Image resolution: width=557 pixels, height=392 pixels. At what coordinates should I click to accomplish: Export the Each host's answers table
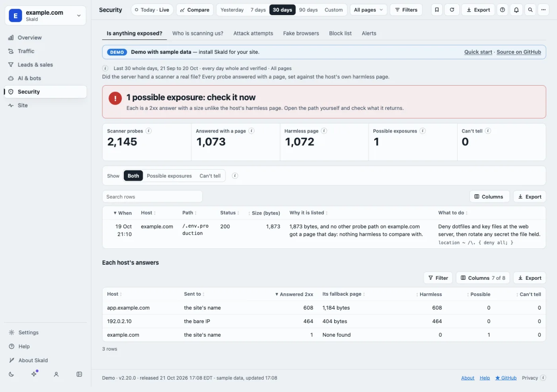point(530,278)
